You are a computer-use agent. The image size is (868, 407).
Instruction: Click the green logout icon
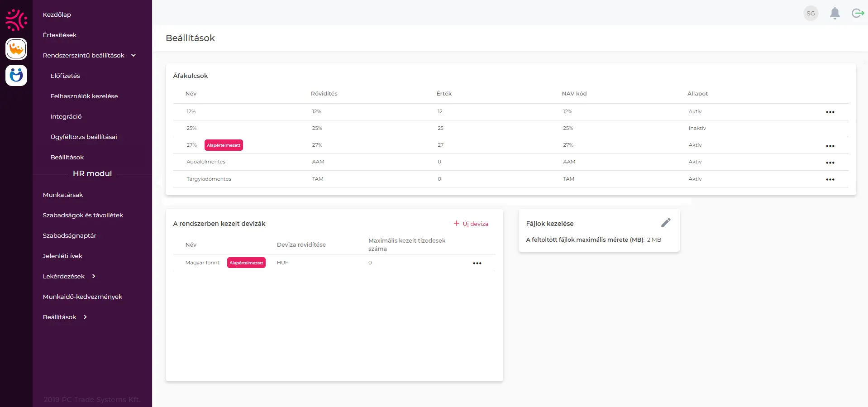click(x=858, y=13)
